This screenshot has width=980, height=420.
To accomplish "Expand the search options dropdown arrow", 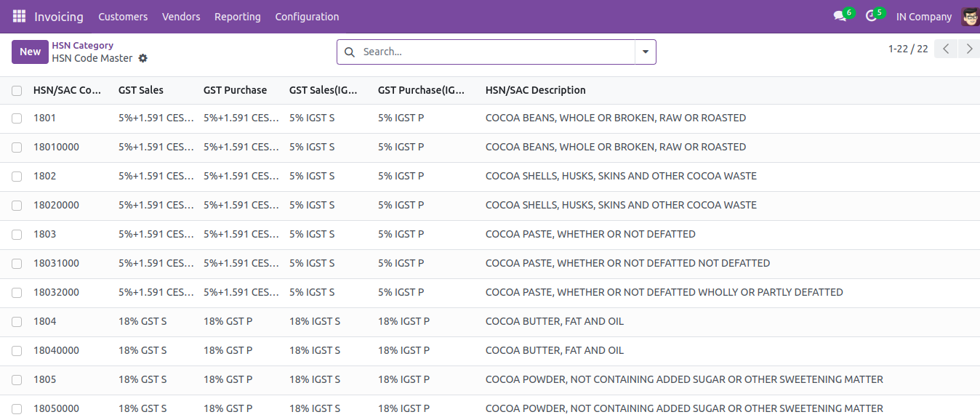I will tap(646, 52).
